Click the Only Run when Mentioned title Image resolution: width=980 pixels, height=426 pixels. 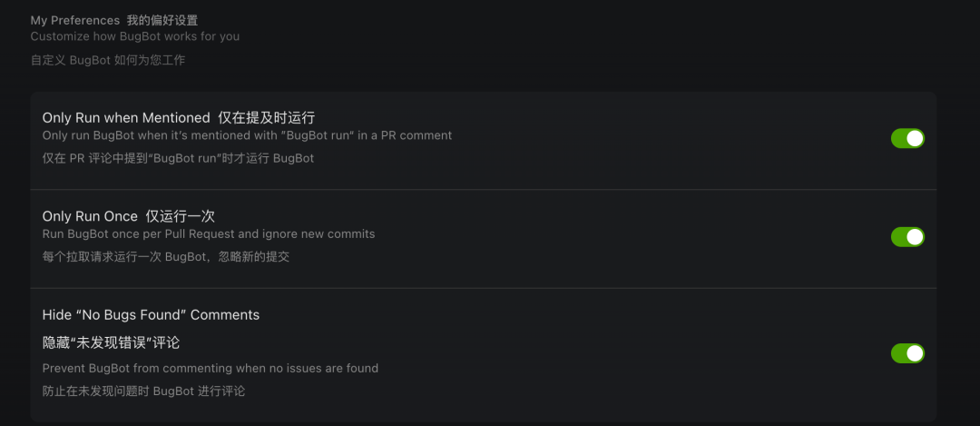pos(126,117)
